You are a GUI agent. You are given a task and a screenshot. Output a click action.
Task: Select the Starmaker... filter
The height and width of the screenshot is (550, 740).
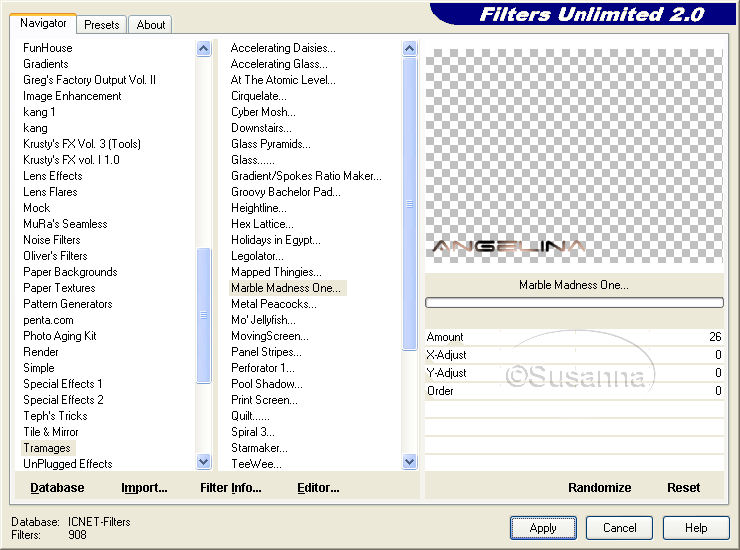point(259,448)
